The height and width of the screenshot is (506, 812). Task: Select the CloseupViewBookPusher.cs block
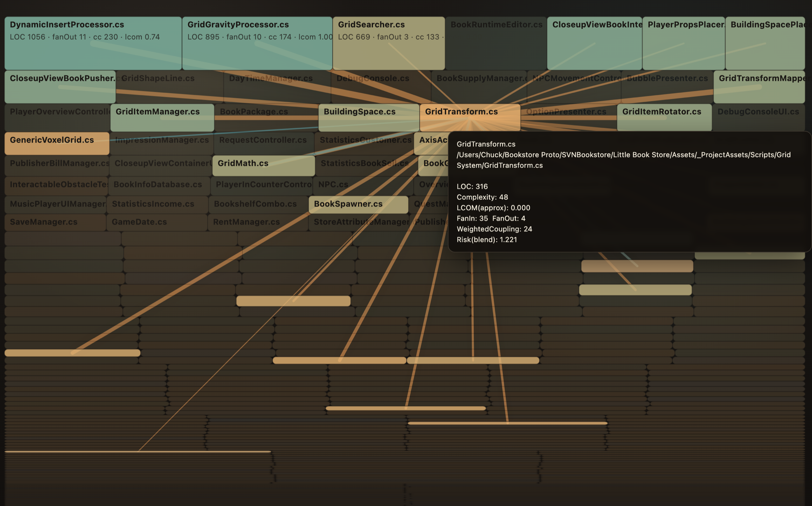60,86
